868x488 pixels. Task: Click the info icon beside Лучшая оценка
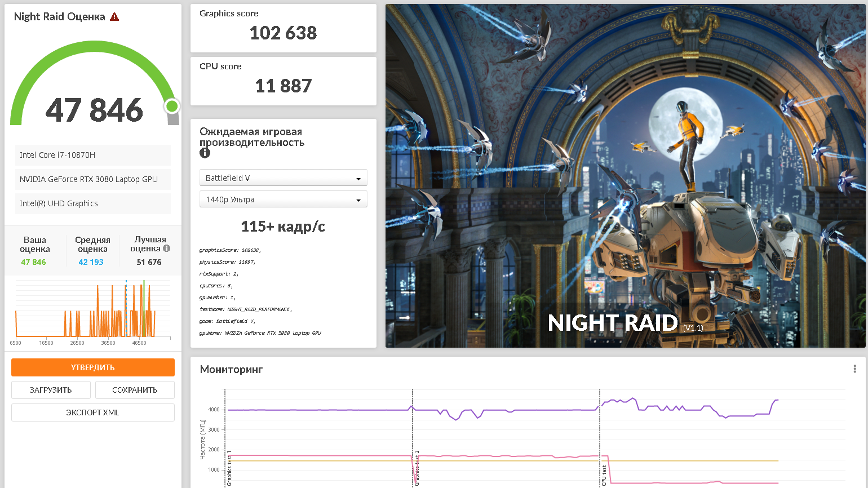click(166, 249)
